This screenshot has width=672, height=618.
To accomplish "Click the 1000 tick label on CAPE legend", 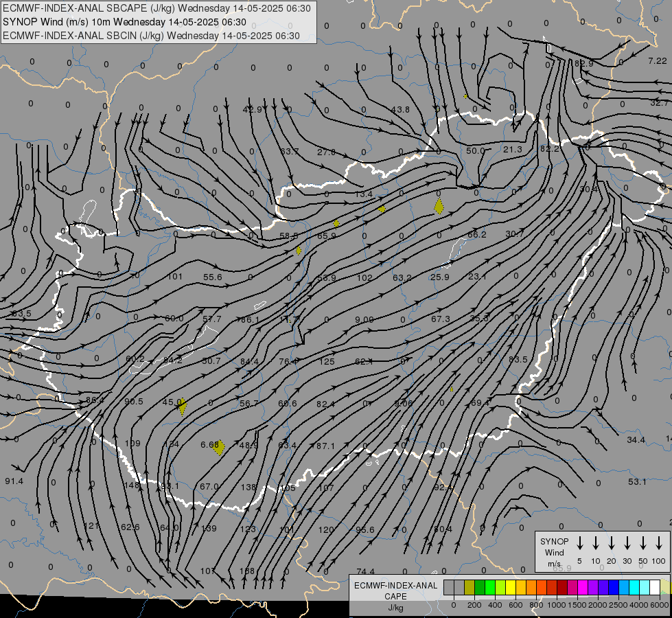I will pos(556,605).
